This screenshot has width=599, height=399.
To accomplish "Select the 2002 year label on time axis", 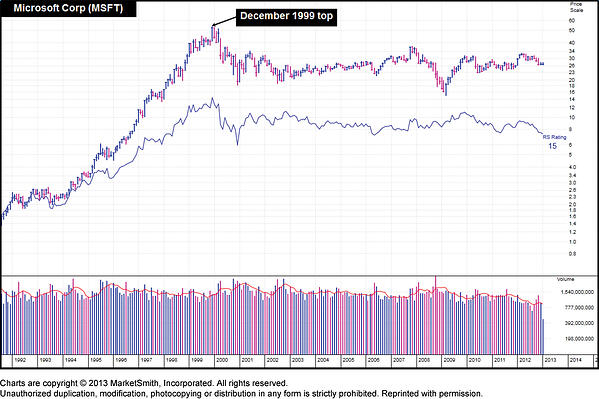I will [x=272, y=360].
